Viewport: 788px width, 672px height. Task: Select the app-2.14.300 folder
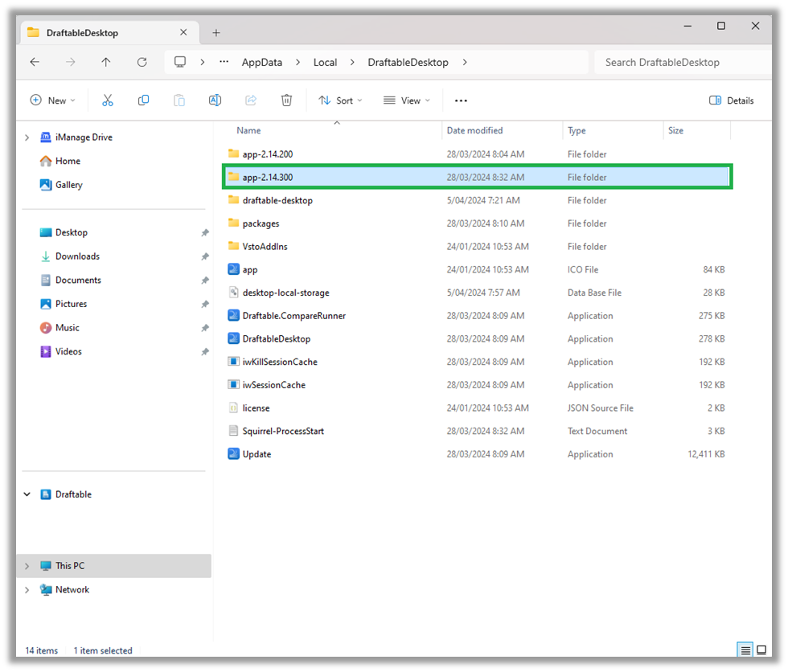(476, 177)
